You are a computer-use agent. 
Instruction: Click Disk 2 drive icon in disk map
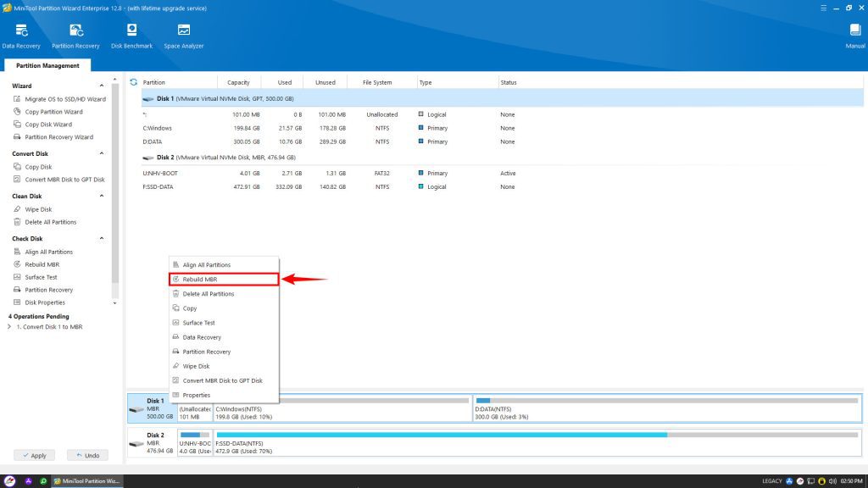136,444
